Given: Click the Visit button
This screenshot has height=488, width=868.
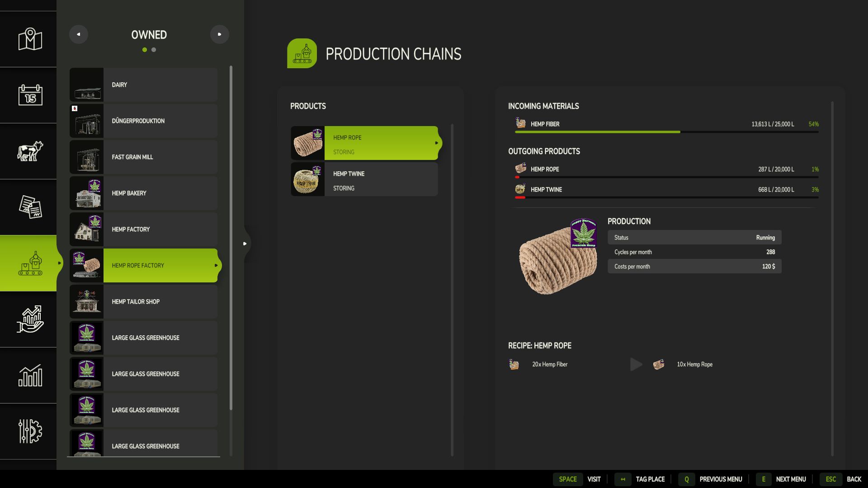Looking at the screenshot, I should point(594,479).
